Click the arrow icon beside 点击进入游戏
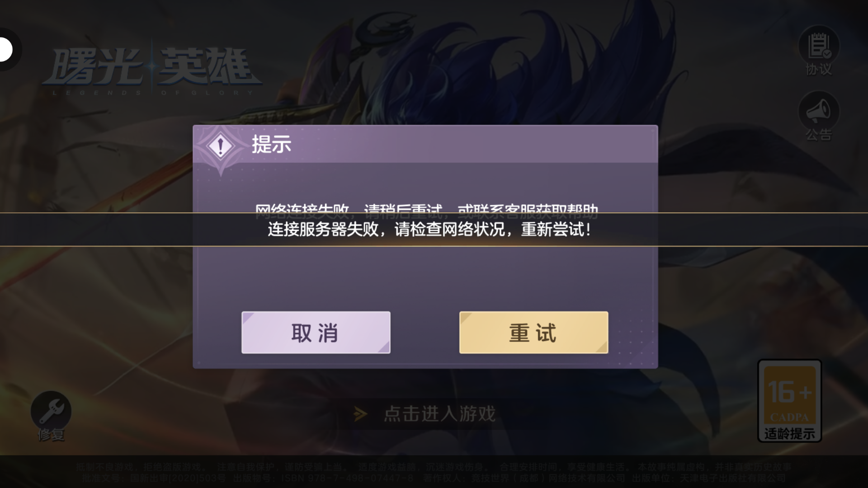Image resolution: width=868 pixels, height=488 pixels. pos(360,414)
